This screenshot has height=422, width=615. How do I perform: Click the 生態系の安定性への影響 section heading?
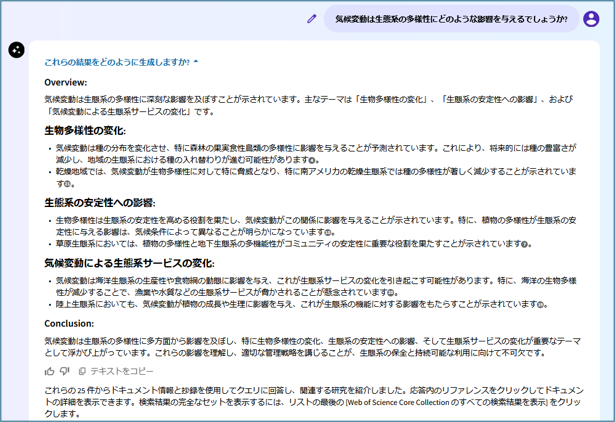[100, 202]
